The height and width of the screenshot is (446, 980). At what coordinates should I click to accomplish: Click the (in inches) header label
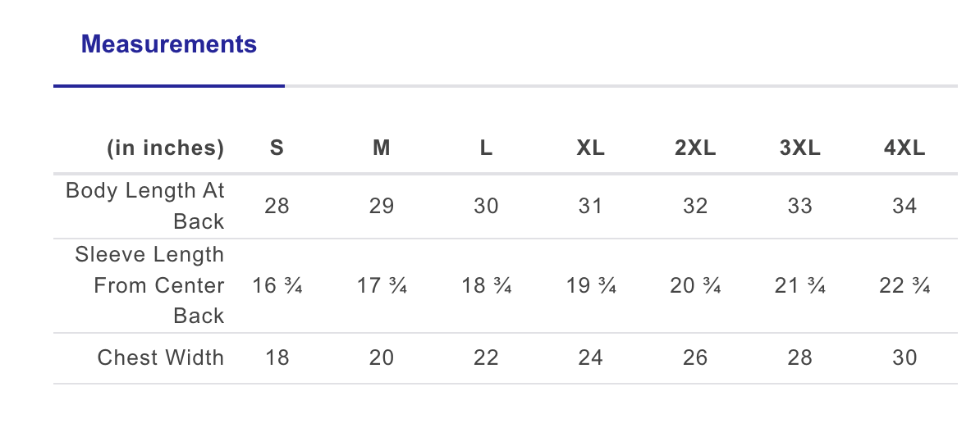pos(165,148)
